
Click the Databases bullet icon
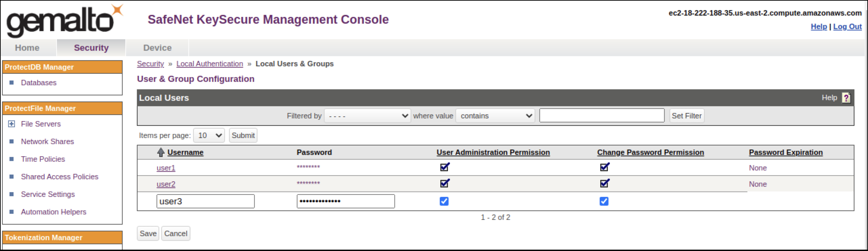pyautogui.click(x=12, y=83)
